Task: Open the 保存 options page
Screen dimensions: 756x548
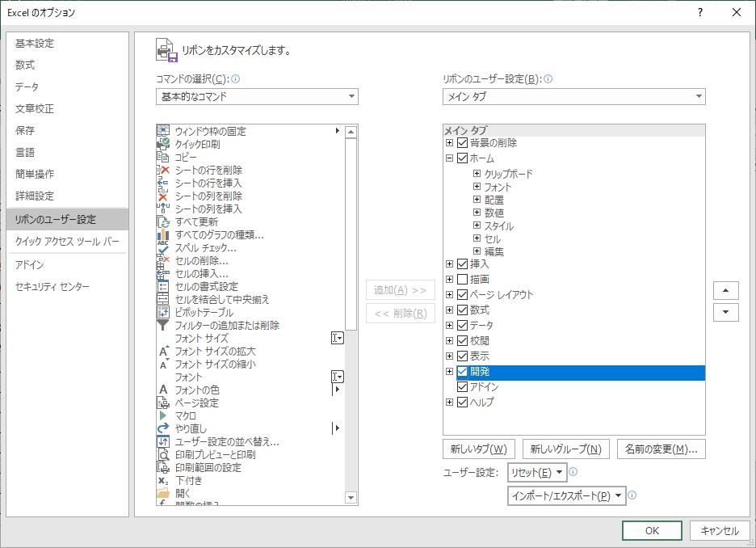Action: [26, 131]
